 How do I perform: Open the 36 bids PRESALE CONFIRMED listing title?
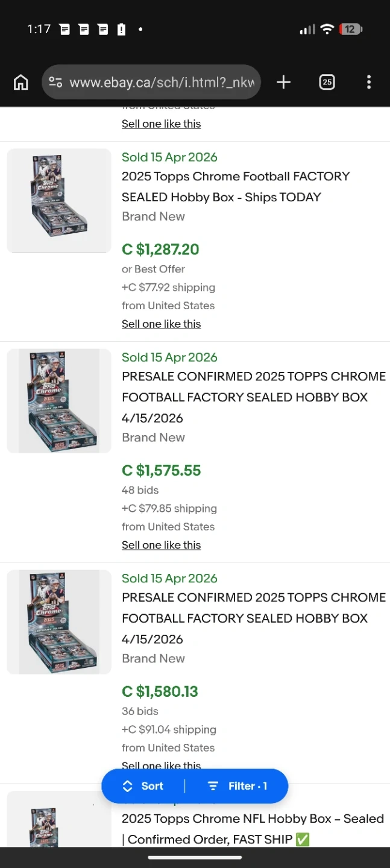coord(253,618)
